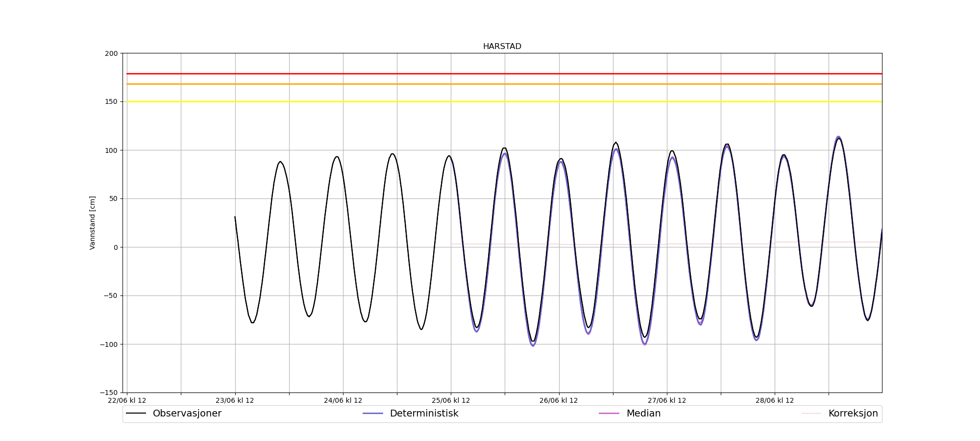
Task: Click the black Observasjoner legend line
Action: [136, 414]
